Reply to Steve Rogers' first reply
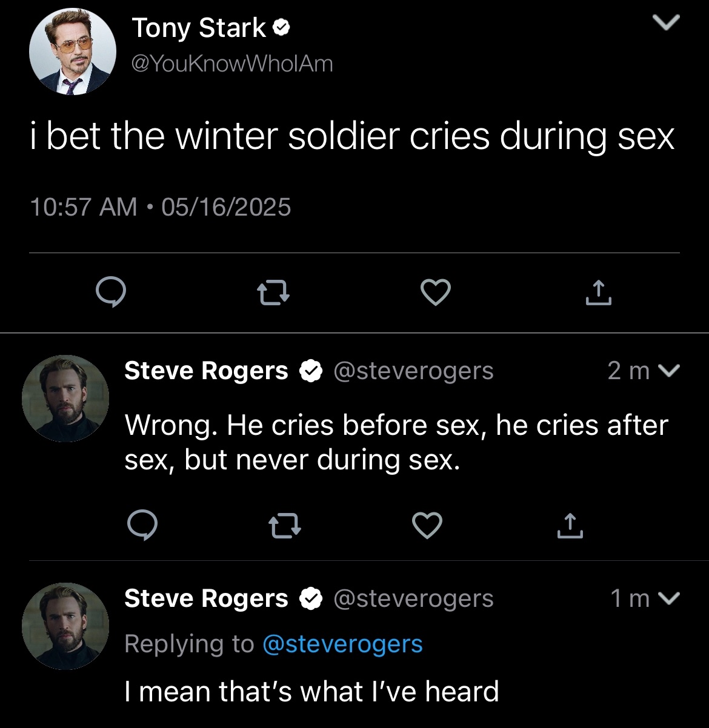Image resolution: width=709 pixels, height=728 pixels. pos(142,526)
